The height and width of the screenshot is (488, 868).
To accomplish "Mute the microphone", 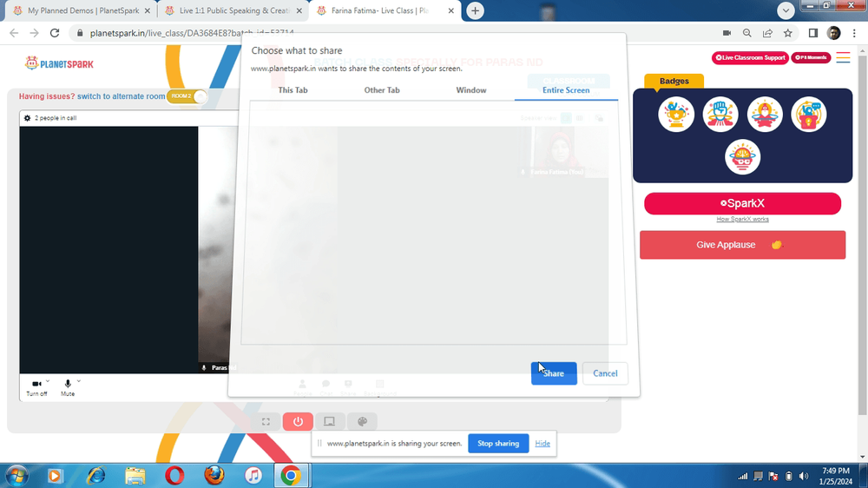I will tap(68, 387).
